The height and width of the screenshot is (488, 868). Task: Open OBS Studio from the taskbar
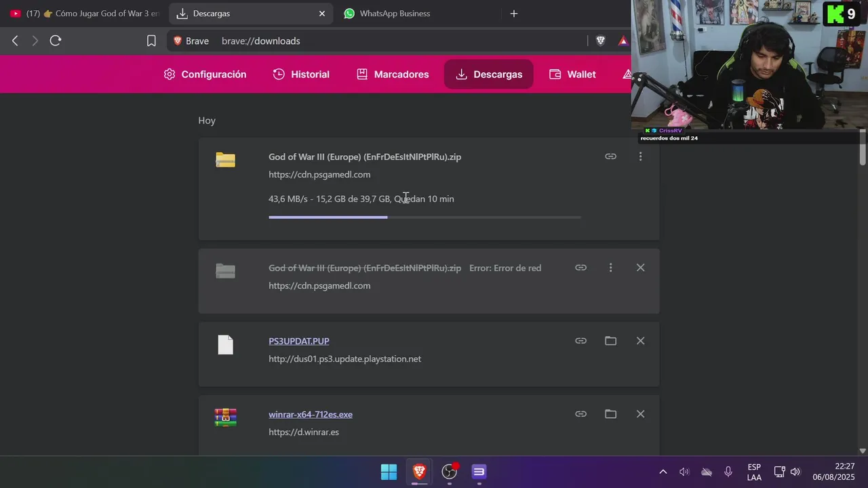[449, 472]
